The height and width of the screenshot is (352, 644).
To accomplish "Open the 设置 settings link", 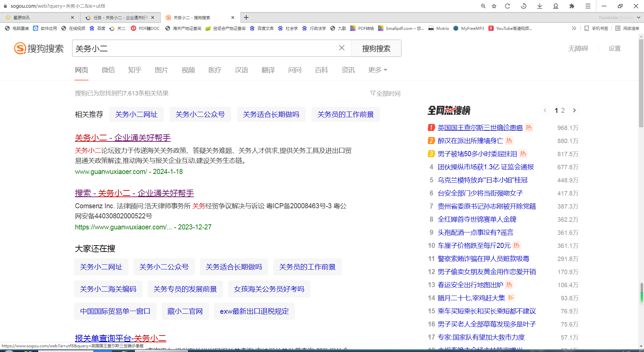I will point(614,48).
